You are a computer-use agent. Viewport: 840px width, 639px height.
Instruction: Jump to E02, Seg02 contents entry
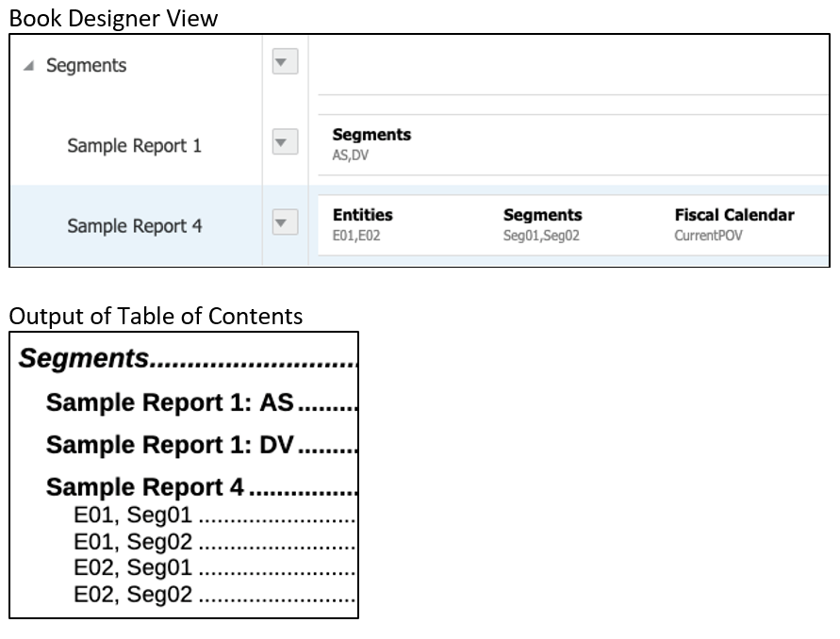133,595
